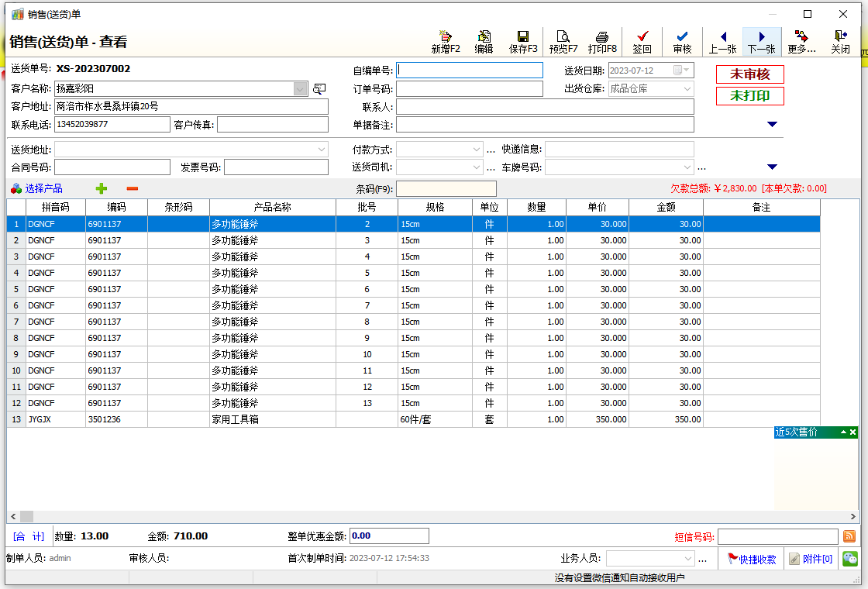Click the 新增F2 new order toolbar icon
Screen dimensions: 868x589
pos(446,42)
